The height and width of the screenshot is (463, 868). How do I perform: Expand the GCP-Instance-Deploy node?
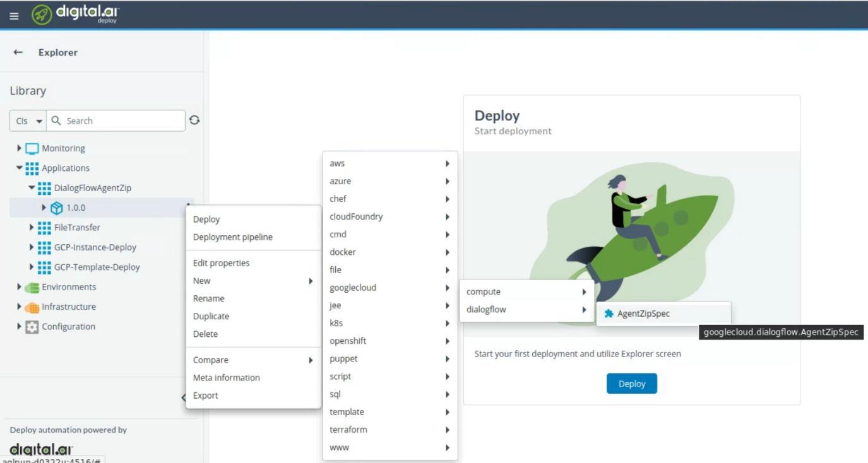click(x=32, y=247)
